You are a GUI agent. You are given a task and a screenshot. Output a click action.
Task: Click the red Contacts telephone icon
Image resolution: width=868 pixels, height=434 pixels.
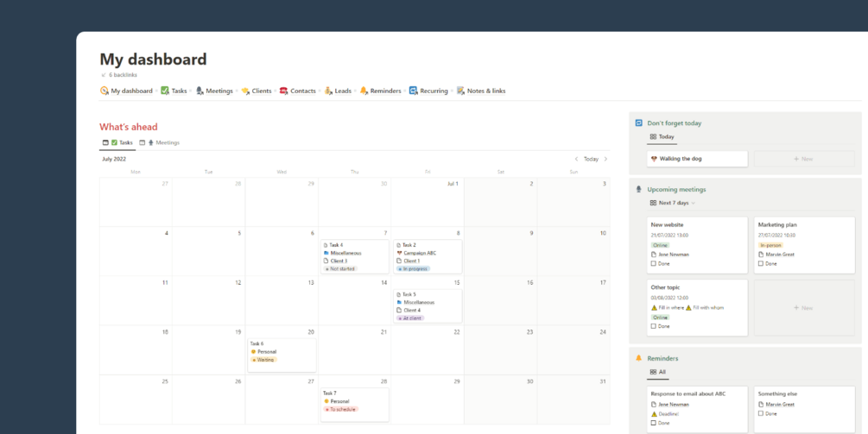284,91
